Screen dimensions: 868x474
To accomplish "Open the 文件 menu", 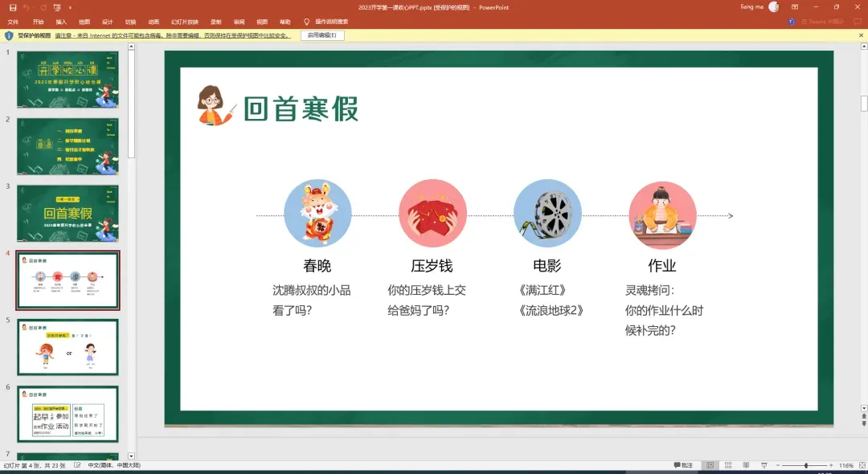I will pyautogui.click(x=14, y=22).
